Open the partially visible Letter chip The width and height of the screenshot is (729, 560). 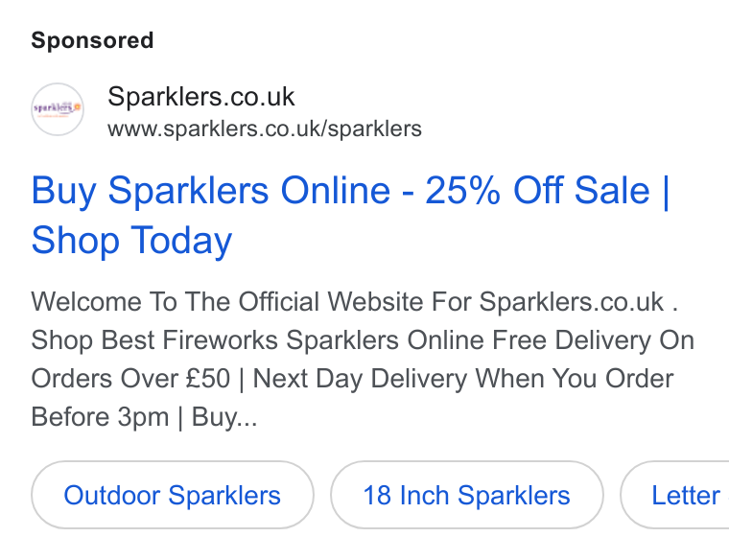[675, 495]
